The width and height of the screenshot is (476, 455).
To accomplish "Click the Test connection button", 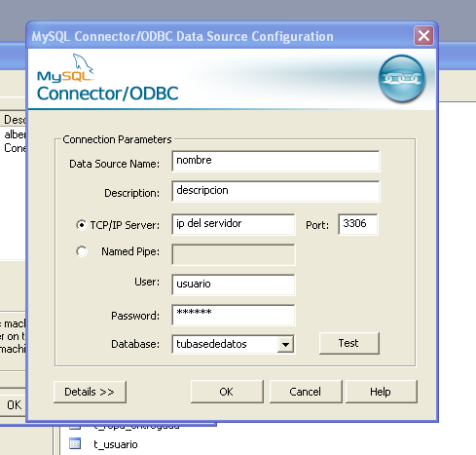I will pyautogui.click(x=349, y=343).
